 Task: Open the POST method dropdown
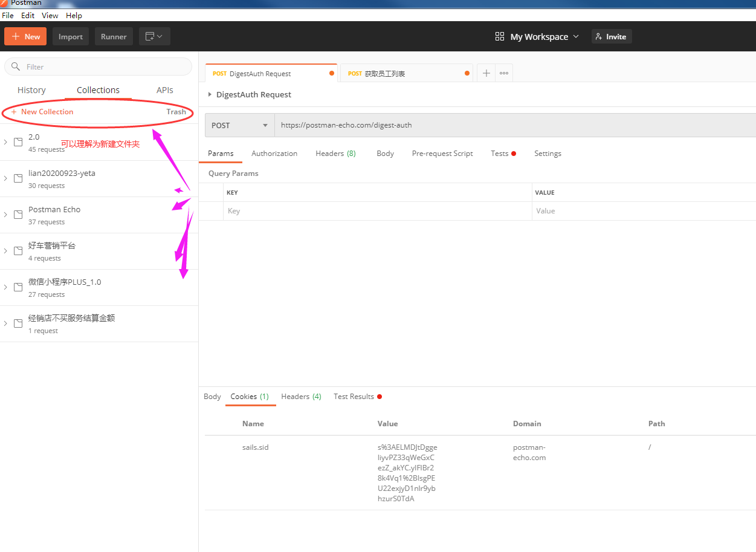point(239,125)
